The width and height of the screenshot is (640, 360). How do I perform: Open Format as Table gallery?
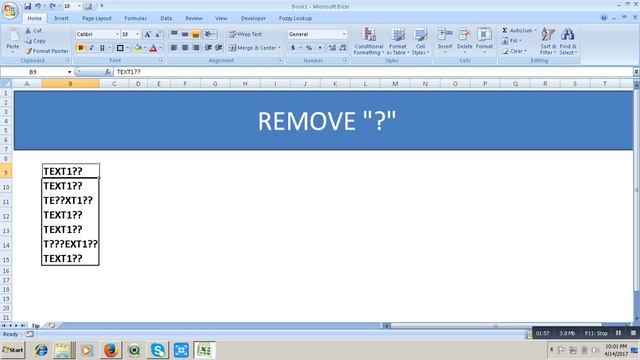click(x=397, y=41)
